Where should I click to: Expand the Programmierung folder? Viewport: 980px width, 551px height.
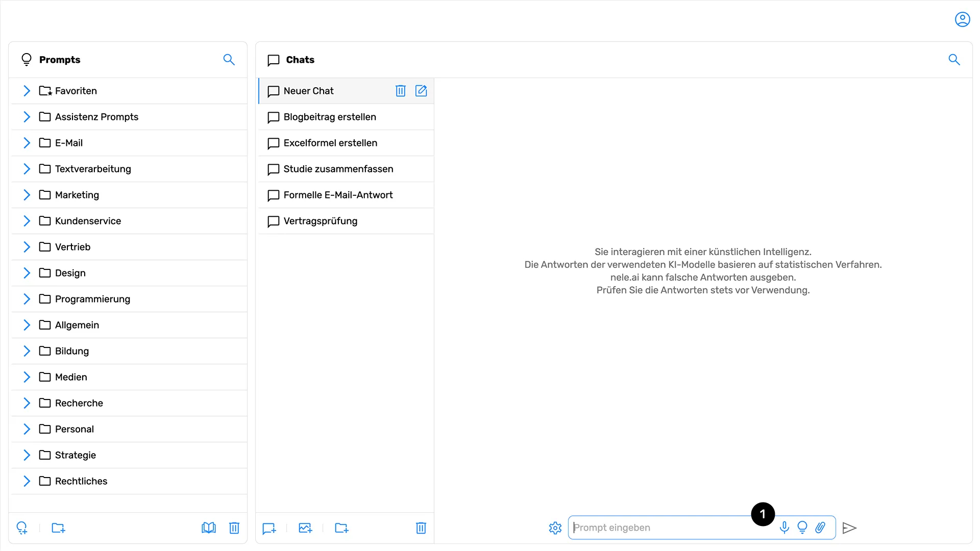click(x=27, y=299)
